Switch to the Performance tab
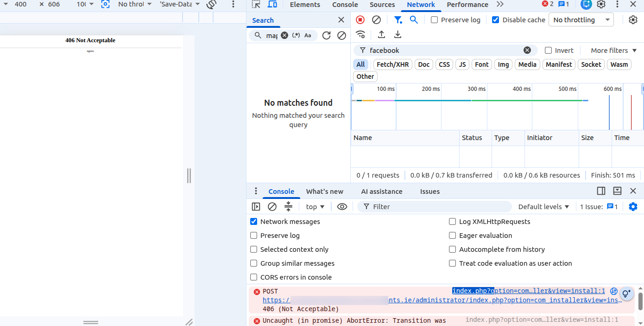The height and width of the screenshot is (326, 644). tap(467, 5)
